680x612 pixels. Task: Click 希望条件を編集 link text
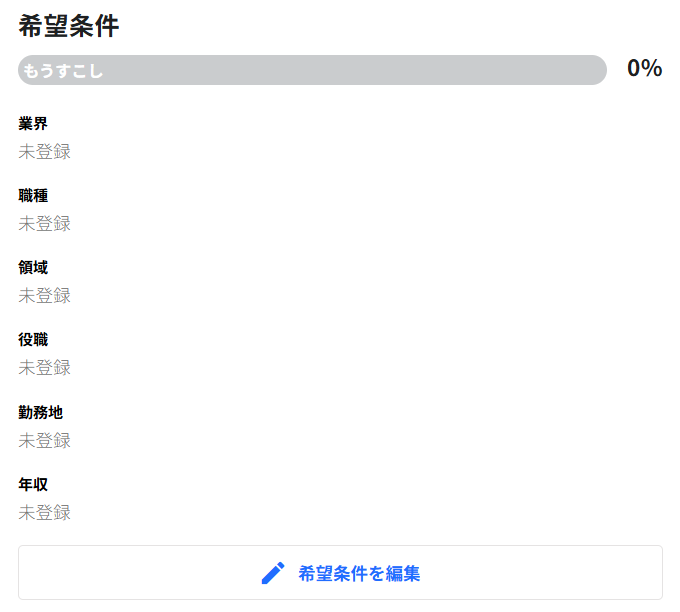coord(359,573)
